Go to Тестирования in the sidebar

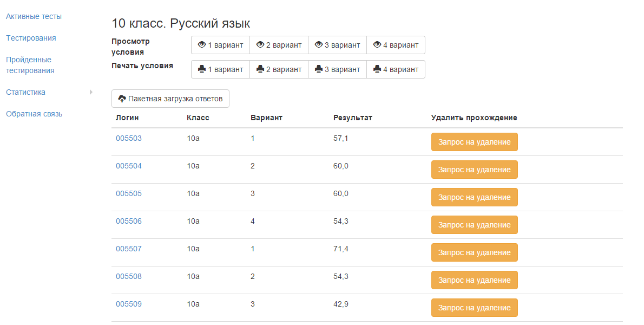click(31, 38)
